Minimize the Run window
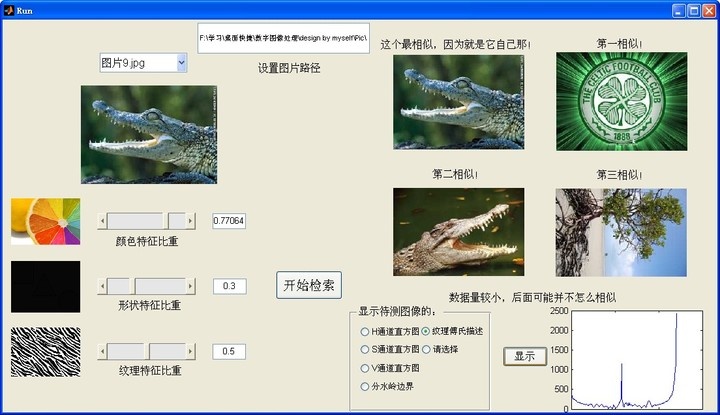 679,11
